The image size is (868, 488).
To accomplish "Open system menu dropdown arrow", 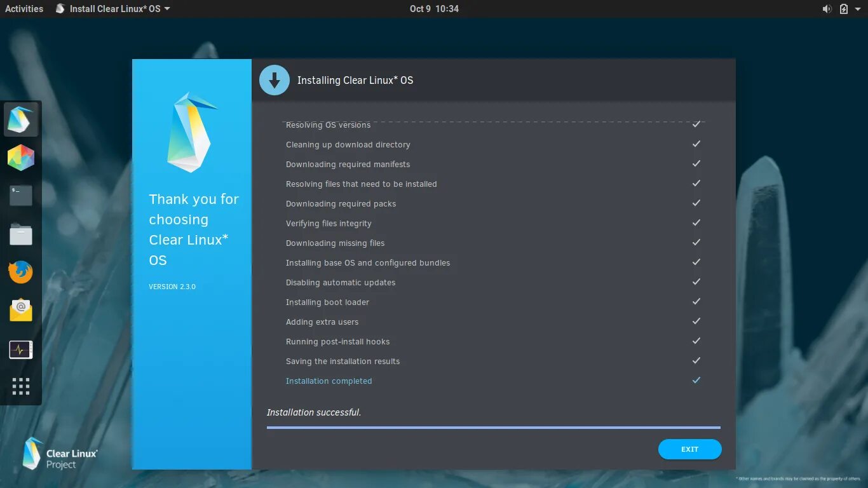I will pos(859,9).
